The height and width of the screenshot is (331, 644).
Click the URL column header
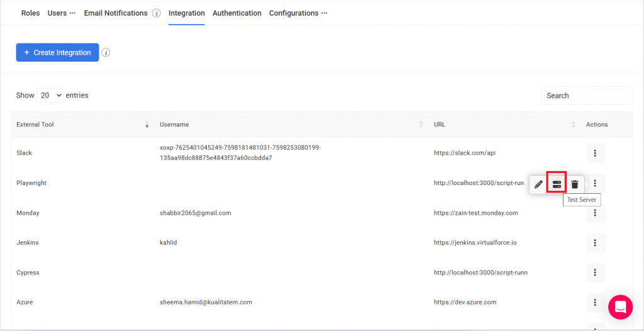pyautogui.click(x=440, y=125)
